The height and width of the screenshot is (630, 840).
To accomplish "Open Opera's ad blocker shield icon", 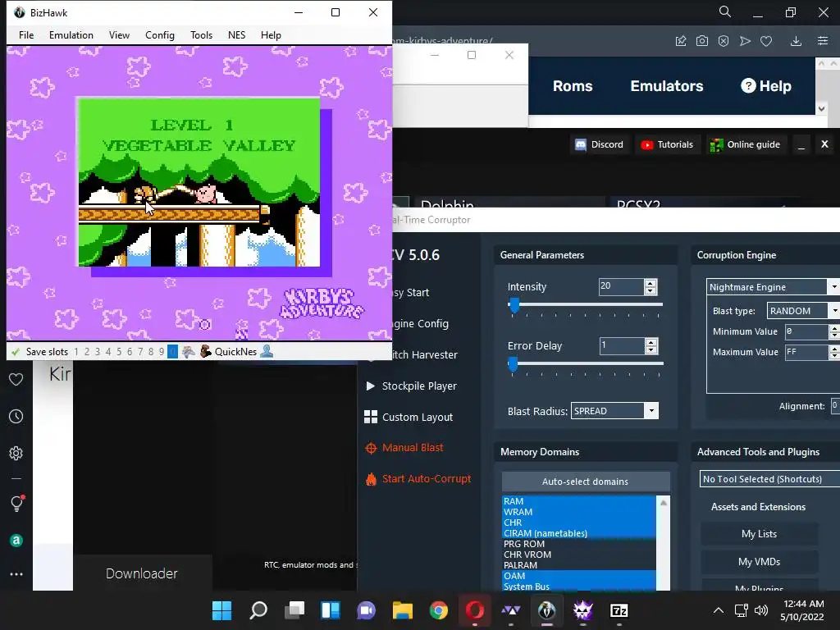I will coord(724,41).
